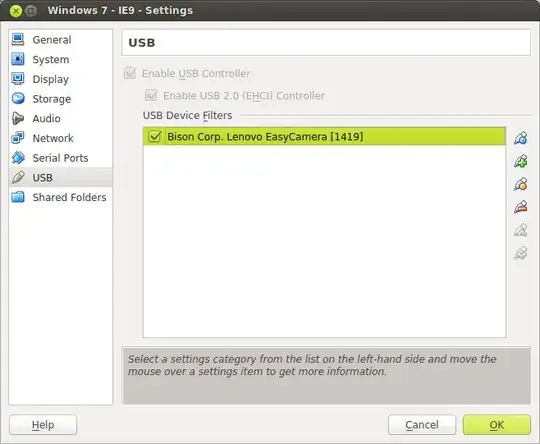Select the USB settings category
Viewport: 540px width, 444px height.
[x=61, y=177]
